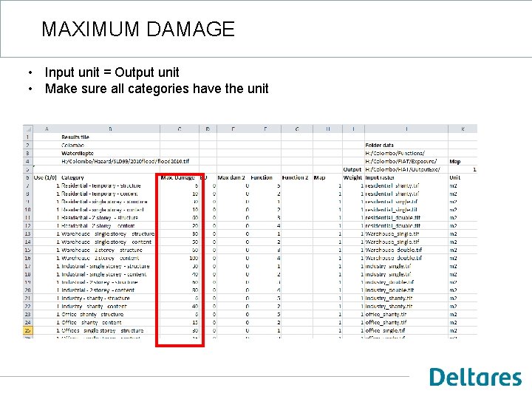Click the flood2010.tif hazard path cell
This screenshot has width=532, height=399.
(x=126, y=162)
